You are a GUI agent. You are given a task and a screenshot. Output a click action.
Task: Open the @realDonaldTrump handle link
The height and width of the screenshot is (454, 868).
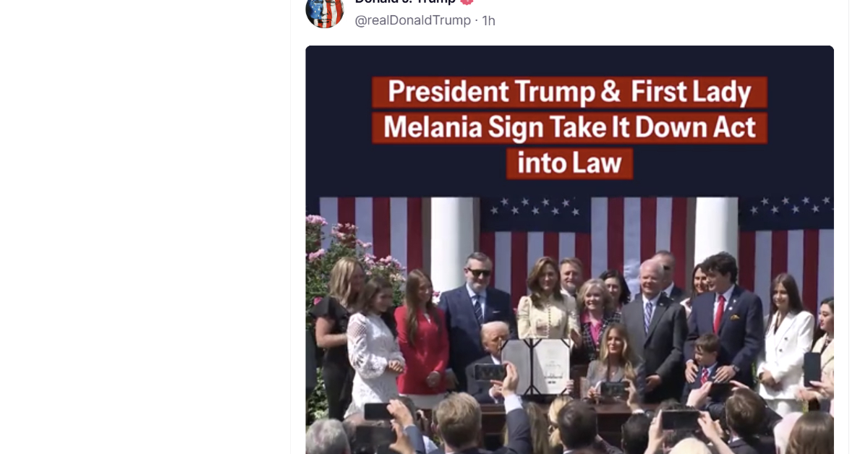coord(412,20)
